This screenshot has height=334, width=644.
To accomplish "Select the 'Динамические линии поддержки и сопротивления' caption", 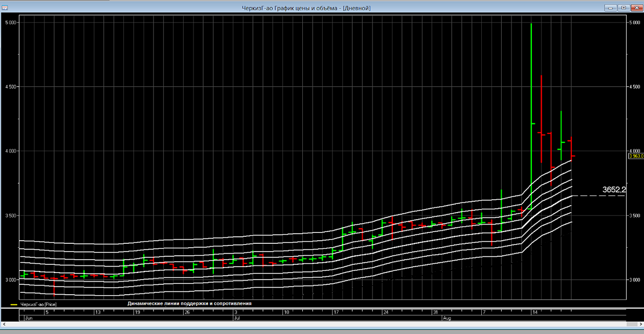I will click(189, 304).
